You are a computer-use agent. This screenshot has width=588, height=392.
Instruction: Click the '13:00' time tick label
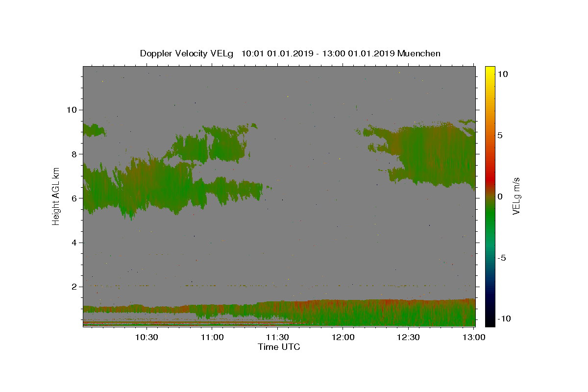474,337
